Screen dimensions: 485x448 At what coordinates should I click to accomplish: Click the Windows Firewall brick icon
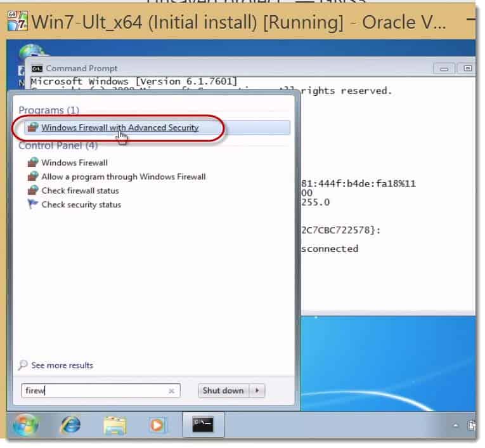[x=33, y=162]
